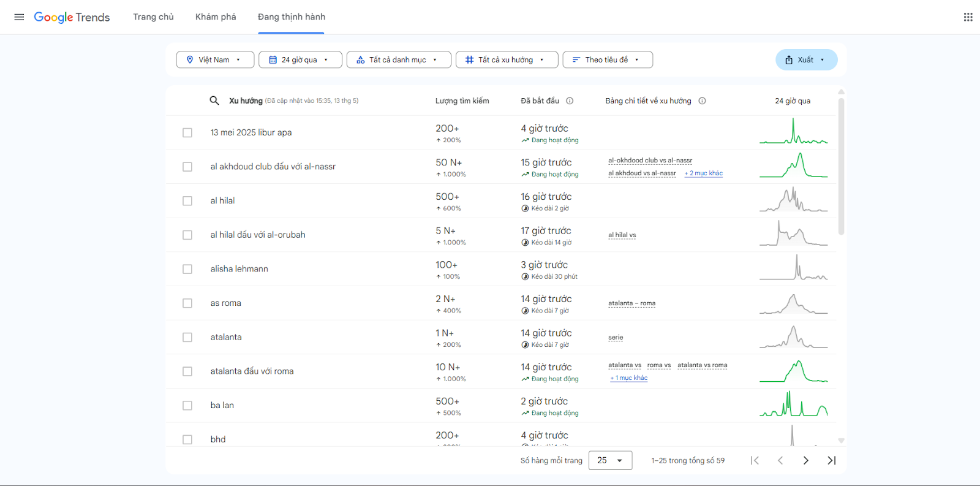Click the Google Trends logo
The width and height of the screenshot is (980, 486).
coord(72,17)
